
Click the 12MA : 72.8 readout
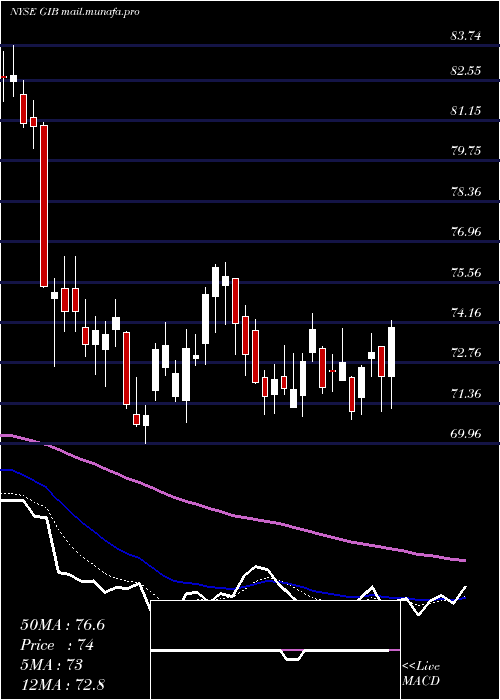point(62,685)
